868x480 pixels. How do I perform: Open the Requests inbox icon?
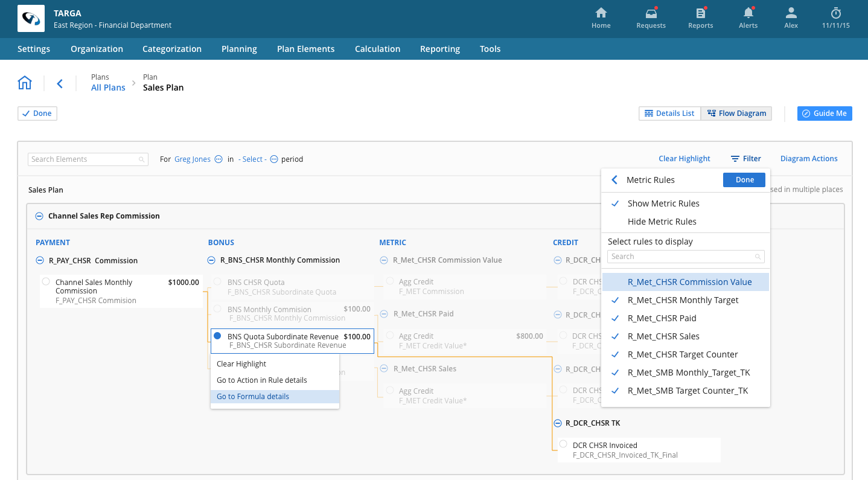point(651,14)
